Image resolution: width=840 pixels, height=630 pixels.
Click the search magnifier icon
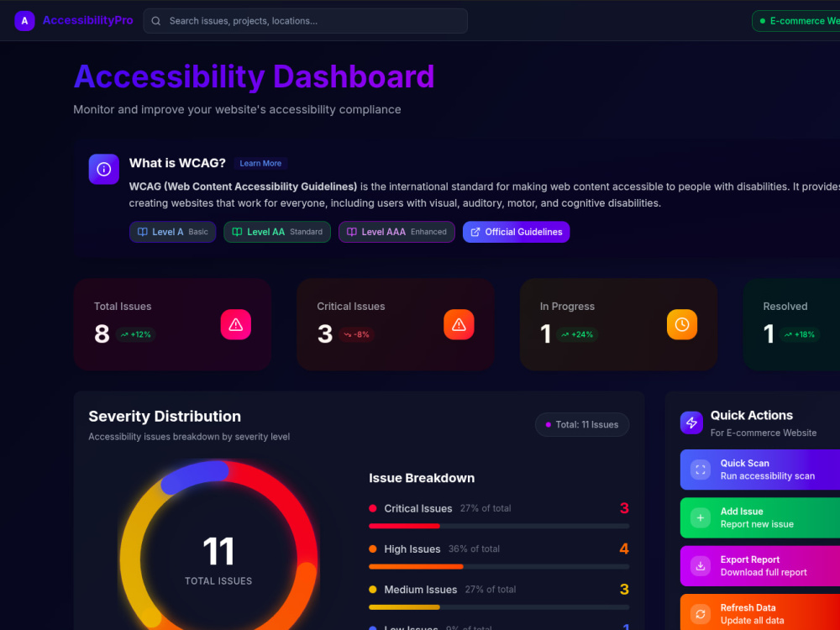156,21
